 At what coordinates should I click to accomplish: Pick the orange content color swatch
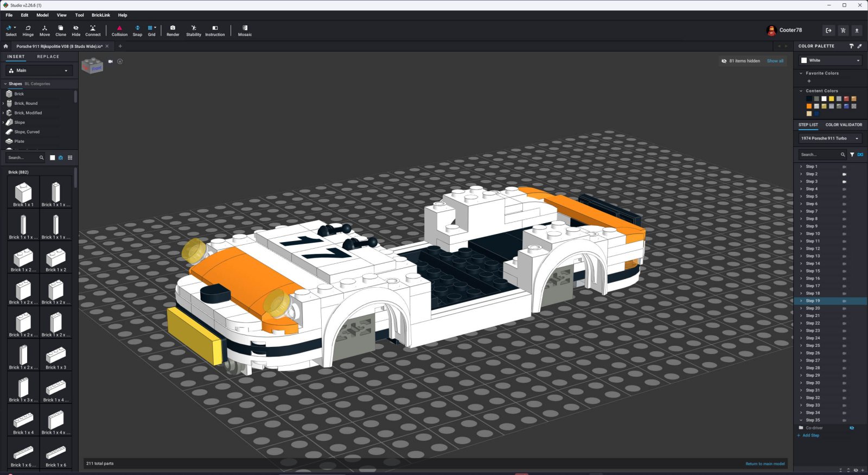point(809,106)
